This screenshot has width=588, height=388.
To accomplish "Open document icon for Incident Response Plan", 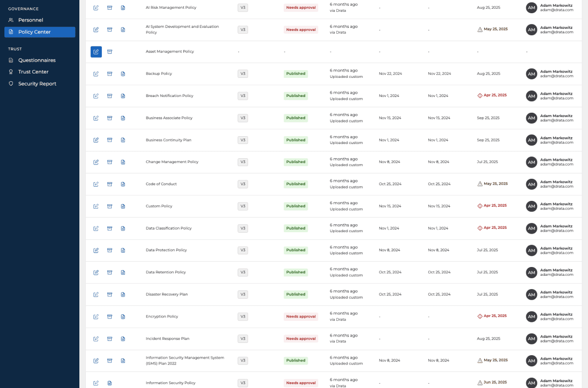I will click(123, 339).
